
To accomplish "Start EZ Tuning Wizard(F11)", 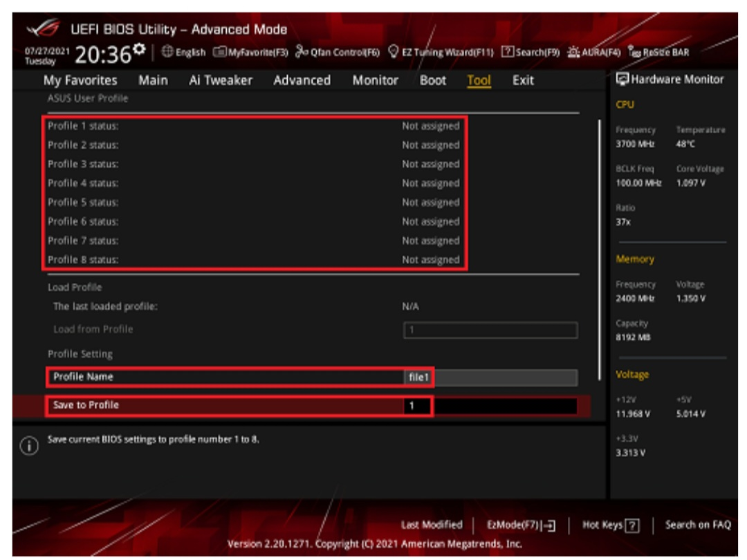I will [441, 52].
